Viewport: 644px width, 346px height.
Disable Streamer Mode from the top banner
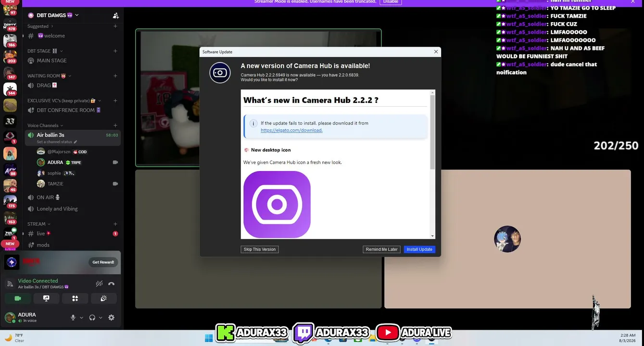(x=391, y=2)
